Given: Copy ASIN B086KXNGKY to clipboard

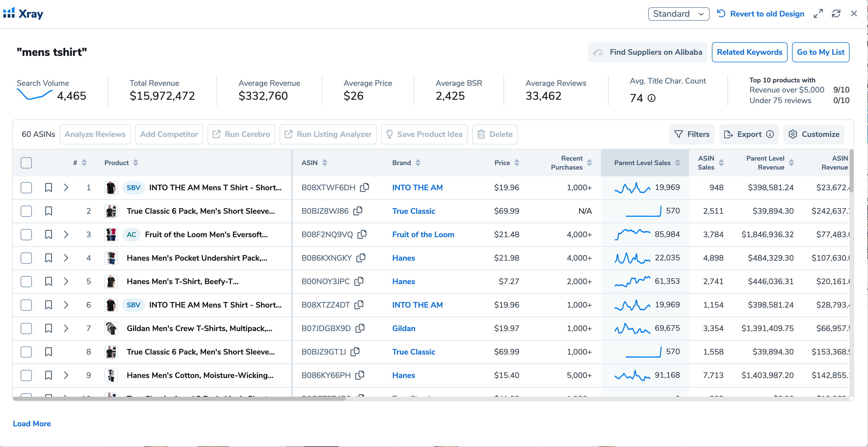Looking at the screenshot, I should (x=361, y=258).
